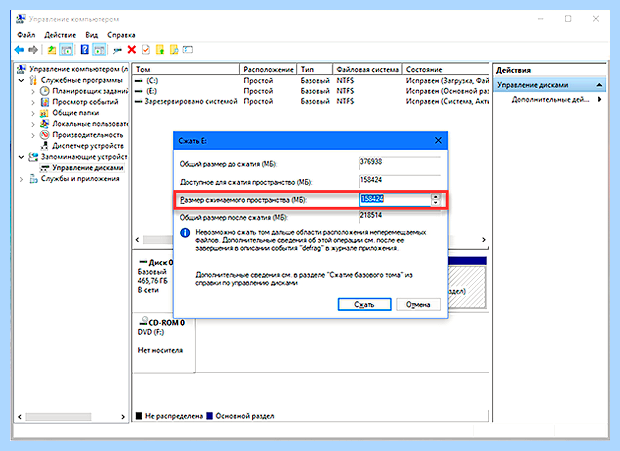Select Службы и приложения tree item

coord(80,179)
